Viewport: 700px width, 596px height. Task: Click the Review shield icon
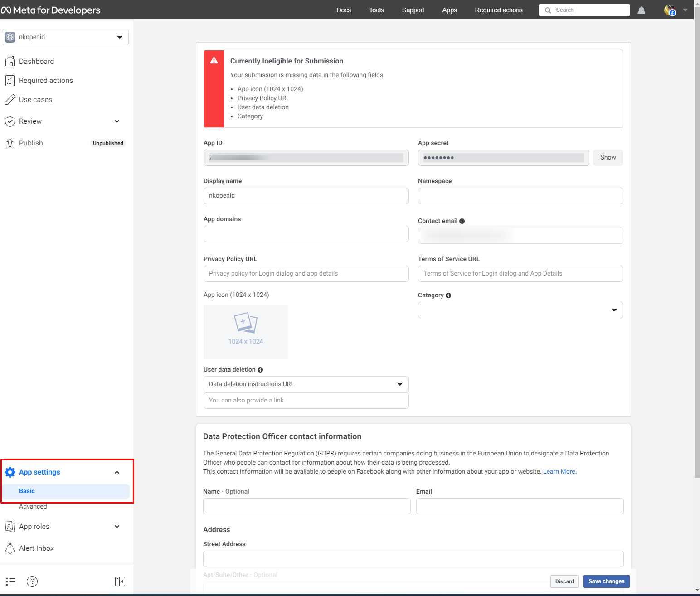[10, 121]
